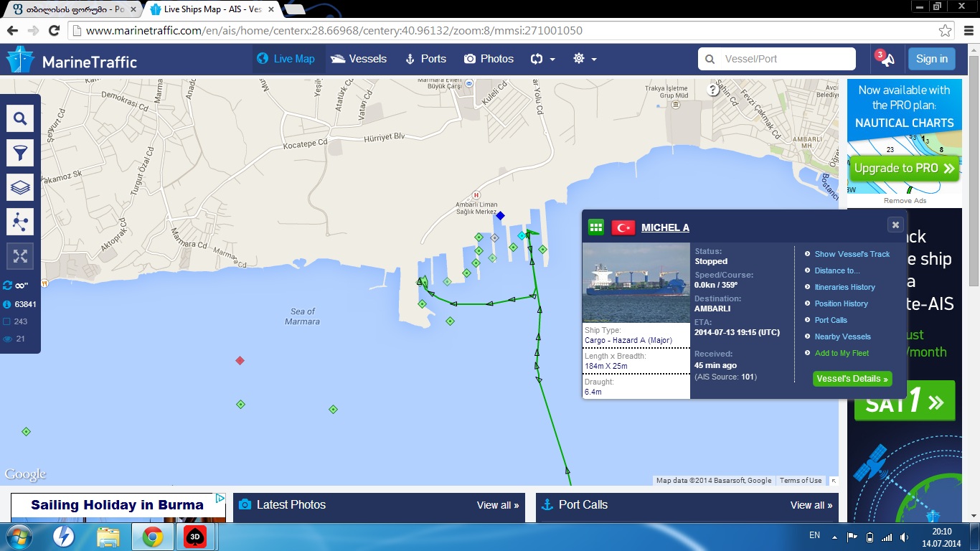
Task: Open Itineraries History link
Action: (844, 287)
